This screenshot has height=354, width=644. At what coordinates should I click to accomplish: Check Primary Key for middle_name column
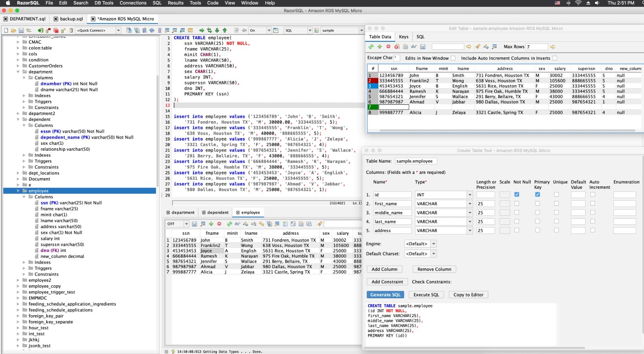[x=537, y=212]
